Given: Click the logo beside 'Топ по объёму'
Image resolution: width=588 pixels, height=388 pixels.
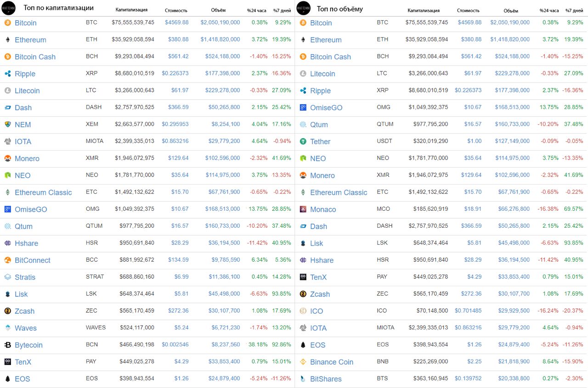Looking at the screenshot, I should coord(304,8).
